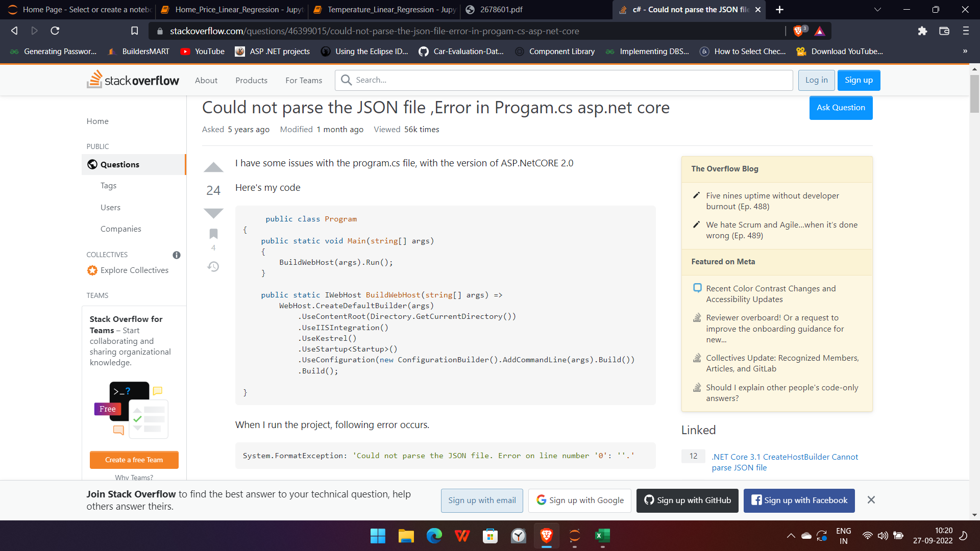Viewport: 980px width, 551px height.
Task: Open the browser main menu icon
Action: coord(966,31)
